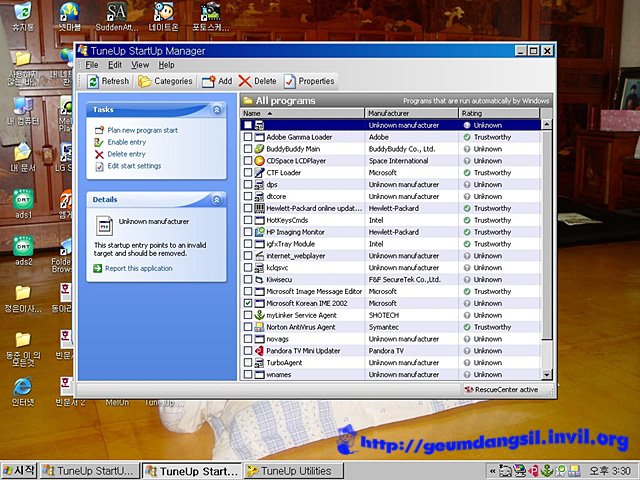Enable the HotKeysCmds checkbox
Image resolution: width=640 pixels, height=480 pixels.
[x=248, y=220]
